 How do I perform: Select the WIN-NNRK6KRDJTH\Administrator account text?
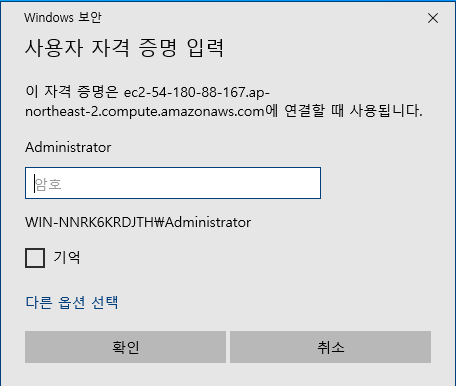(138, 222)
